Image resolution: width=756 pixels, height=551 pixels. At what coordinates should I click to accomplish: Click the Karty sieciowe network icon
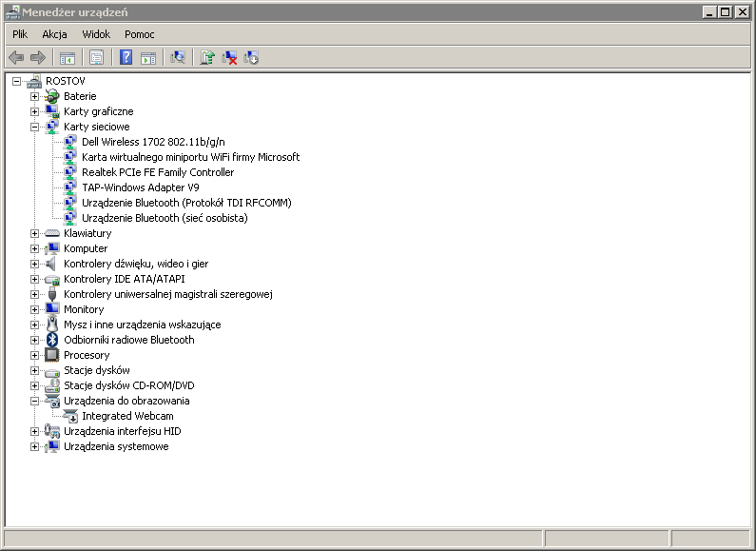(x=52, y=127)
